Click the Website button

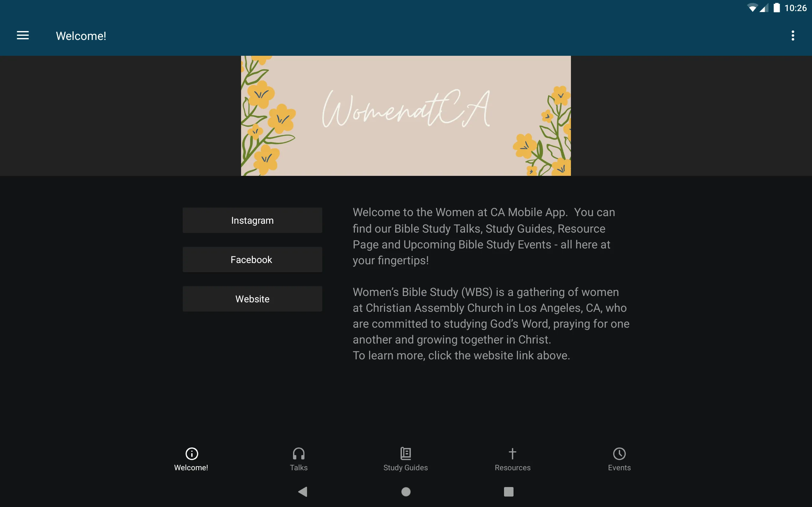pyautogui.click(x=252, y=298)
